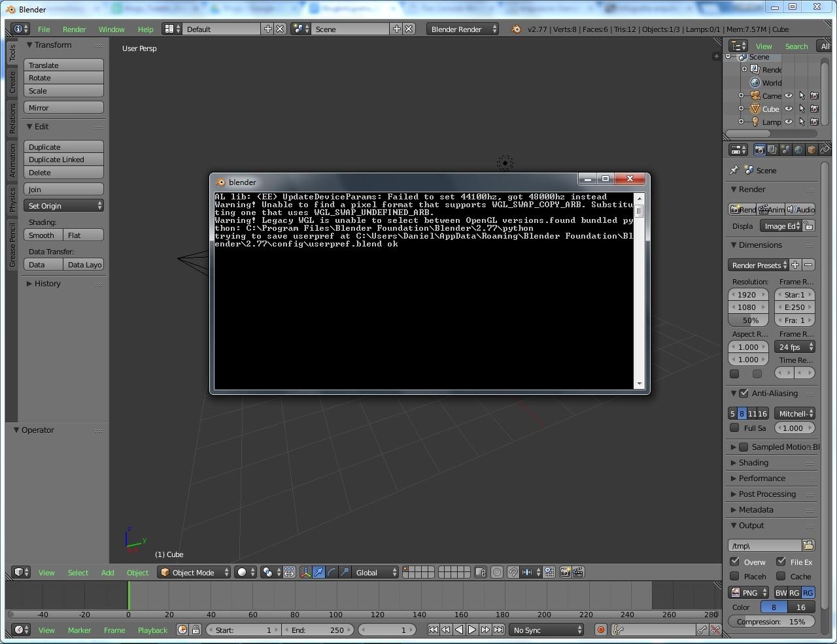Click the OpenGL render camera icon in header
The width and height of the screenshot is (837, 644).
(564, 572)
